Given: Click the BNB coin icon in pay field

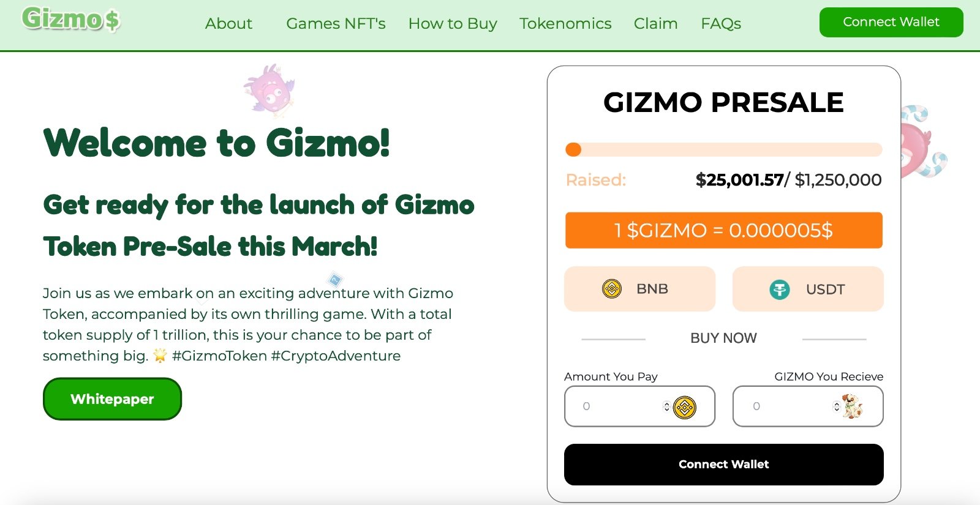Looking at the screenshot, I should point(685,407).
